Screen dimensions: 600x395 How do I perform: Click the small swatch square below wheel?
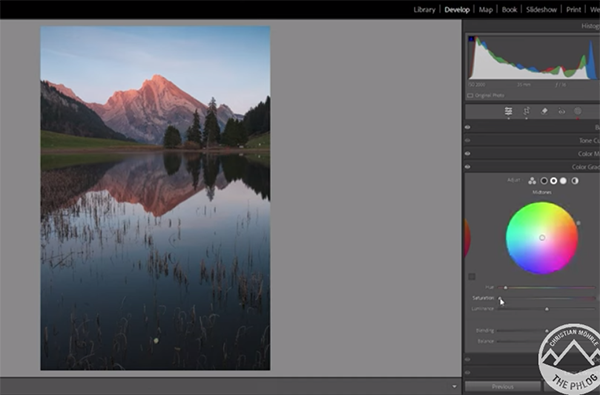point(472,276)
